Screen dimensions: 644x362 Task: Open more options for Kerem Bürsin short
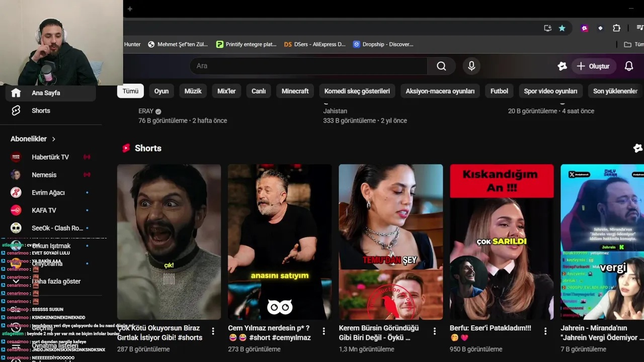(435, 331)
